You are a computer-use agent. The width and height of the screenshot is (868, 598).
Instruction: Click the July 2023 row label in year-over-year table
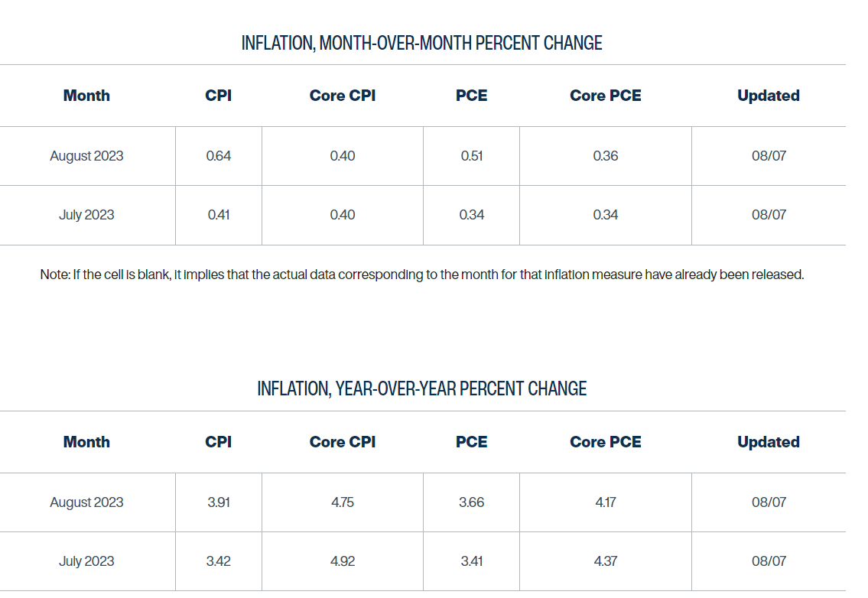(86, 561)
